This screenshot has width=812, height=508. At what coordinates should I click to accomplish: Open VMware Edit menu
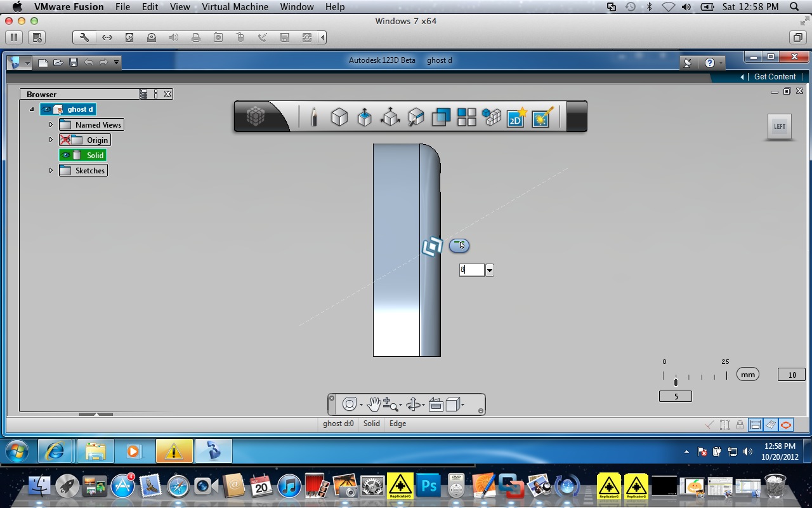(150, 7)
